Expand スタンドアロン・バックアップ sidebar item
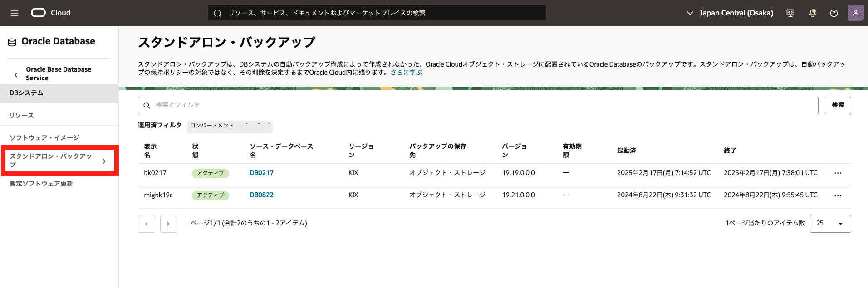The width and height of the screenshot is (868, 288). 104,161
